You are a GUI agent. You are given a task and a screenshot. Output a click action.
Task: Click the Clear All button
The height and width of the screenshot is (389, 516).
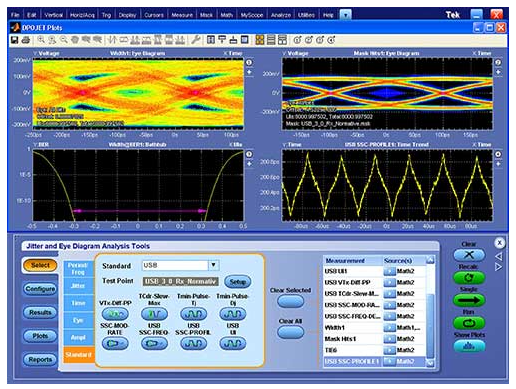[291, 332]
